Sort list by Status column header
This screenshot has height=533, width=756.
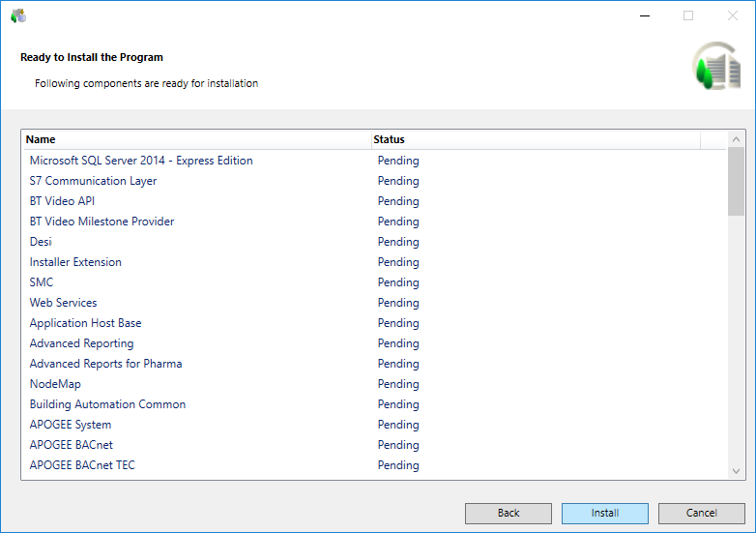click(536, 139)
